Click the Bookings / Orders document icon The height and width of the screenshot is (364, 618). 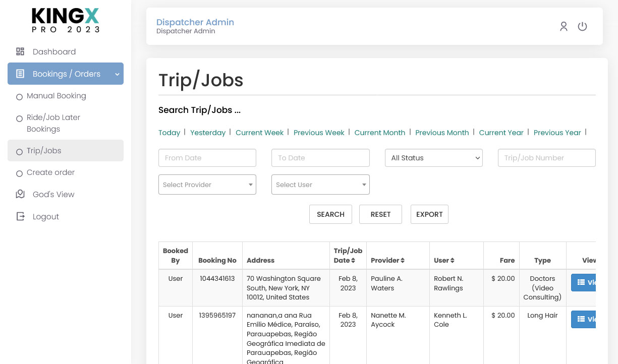click(20, 74)
